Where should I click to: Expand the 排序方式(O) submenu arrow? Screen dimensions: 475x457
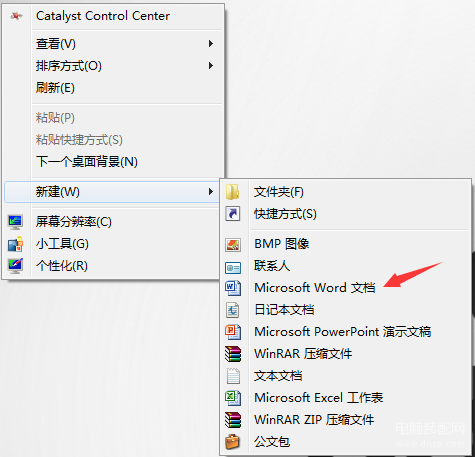pos(211,66)
